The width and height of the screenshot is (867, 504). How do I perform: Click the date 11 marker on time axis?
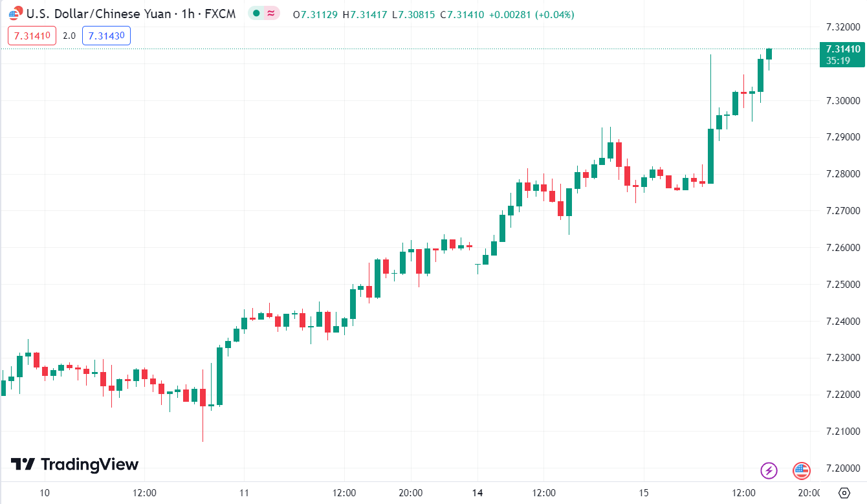click(x=244, y=493)
